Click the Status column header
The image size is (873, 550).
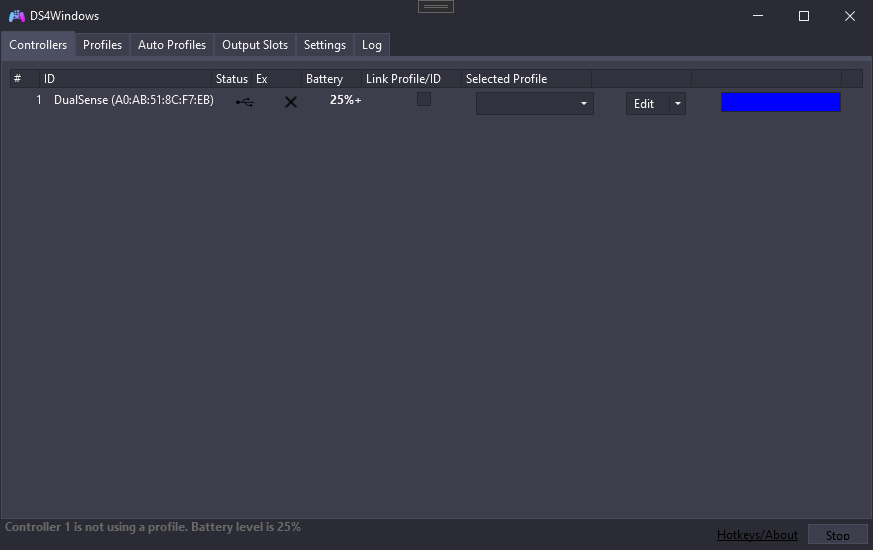pos(232,78)
